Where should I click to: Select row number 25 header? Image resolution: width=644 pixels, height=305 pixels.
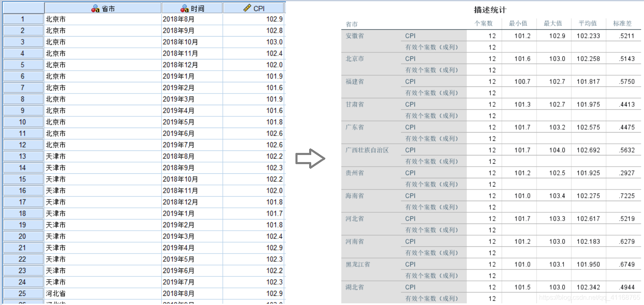pyautogui.click(x=23, y=293)
